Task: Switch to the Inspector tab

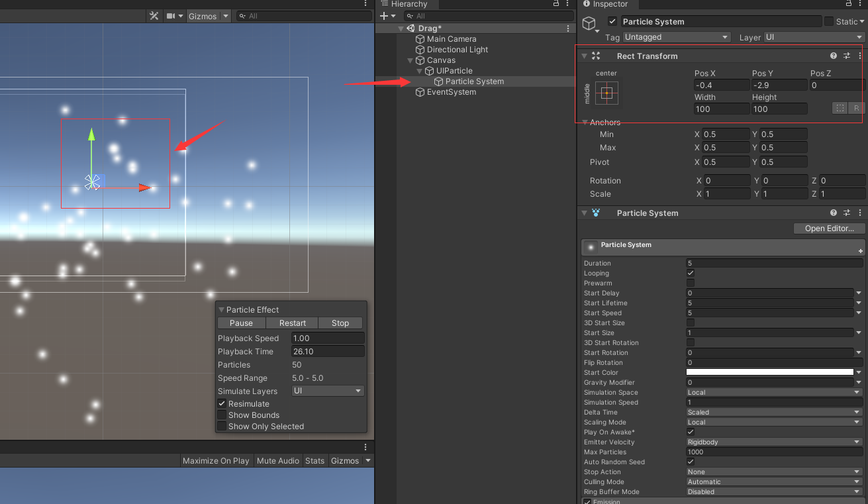Action: (607, 5)
